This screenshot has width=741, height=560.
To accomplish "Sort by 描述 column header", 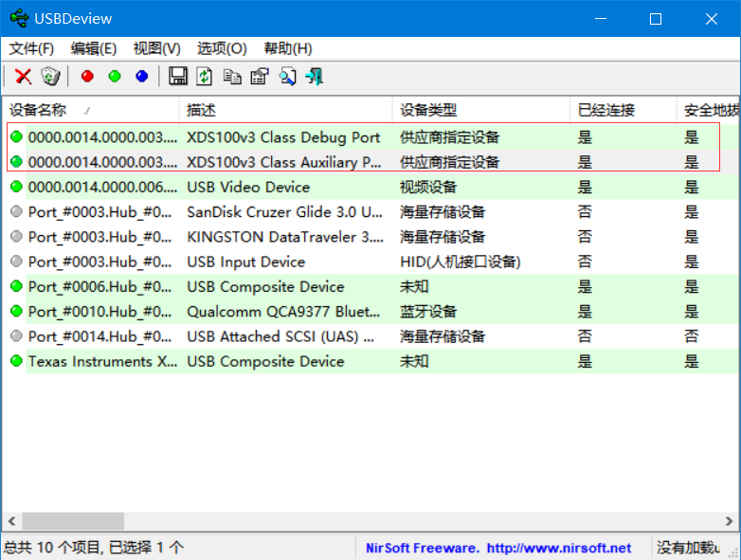I will click(286, 110).
